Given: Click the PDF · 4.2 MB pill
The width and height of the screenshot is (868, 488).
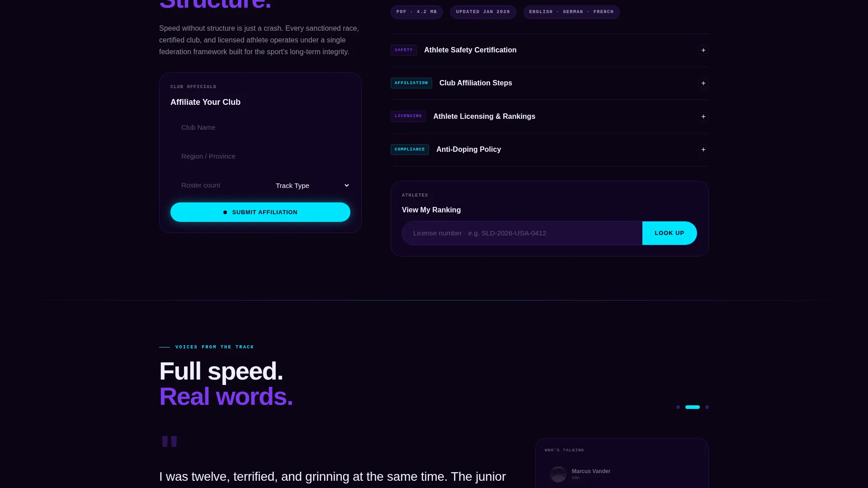Looking at the screenshot, I should click(x=417, y=12).
